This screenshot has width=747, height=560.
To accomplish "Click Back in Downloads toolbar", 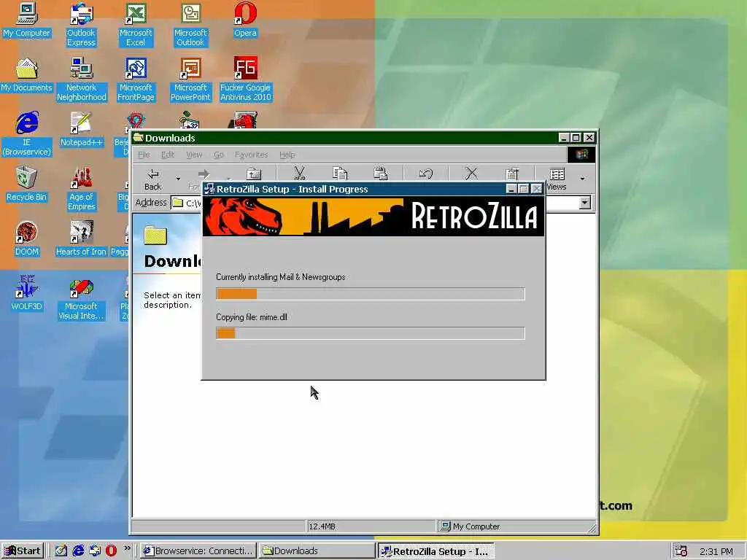I will [x=153, y=179].
